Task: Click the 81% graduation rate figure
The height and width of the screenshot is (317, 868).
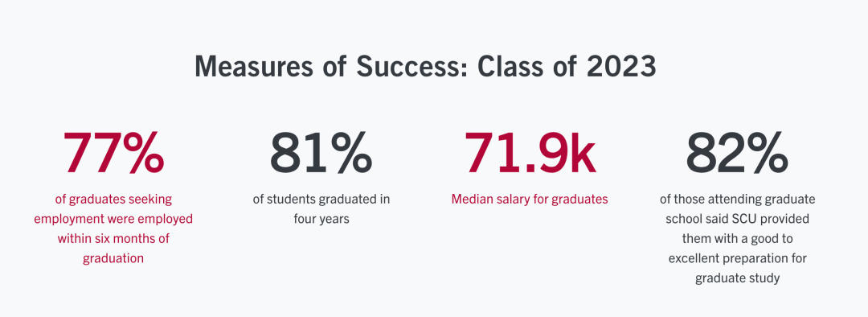Action: (321, 152)
